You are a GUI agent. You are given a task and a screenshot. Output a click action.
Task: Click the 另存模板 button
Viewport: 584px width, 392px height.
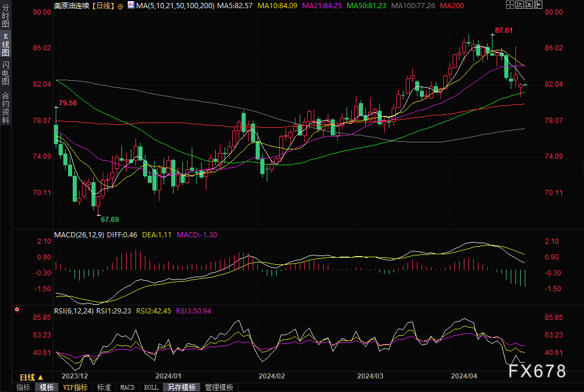(x=181, y=387)
